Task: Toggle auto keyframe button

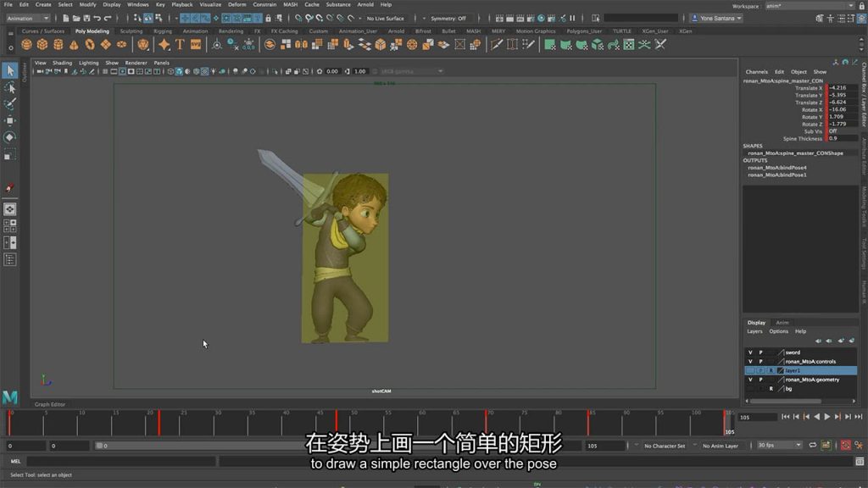Action: point(845,446)
